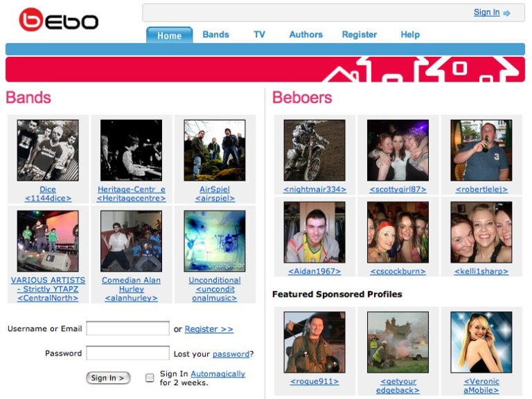Click the lost password link
Image resolution: width=532 pixels, height=399 pixels.
click(x=231, y=354)
